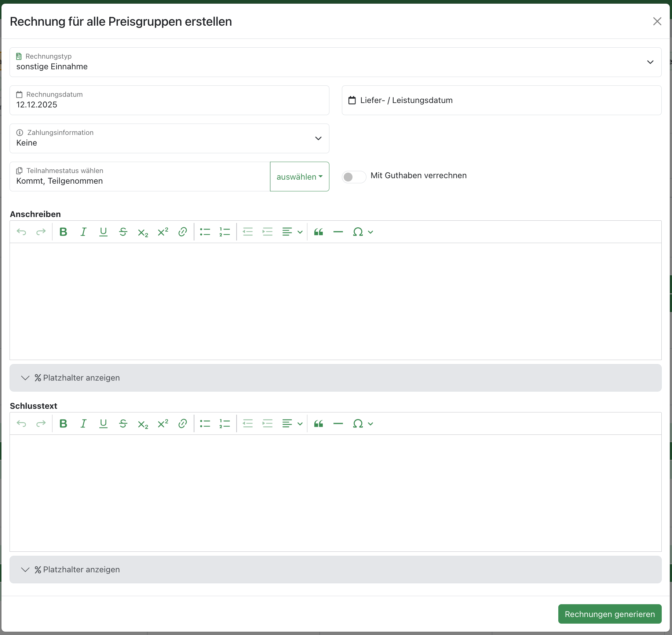Insert block quote in Anschreiben editor
672x635 pixels.
coord(318,232)
